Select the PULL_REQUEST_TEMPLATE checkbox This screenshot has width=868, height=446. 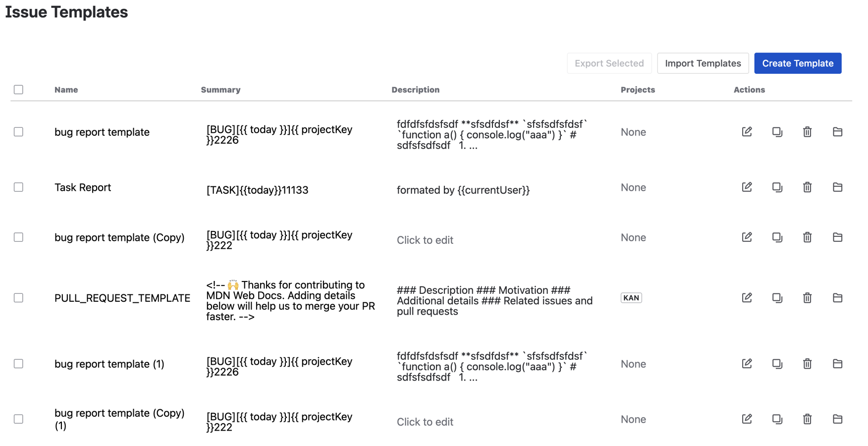[x=19, y=298]
